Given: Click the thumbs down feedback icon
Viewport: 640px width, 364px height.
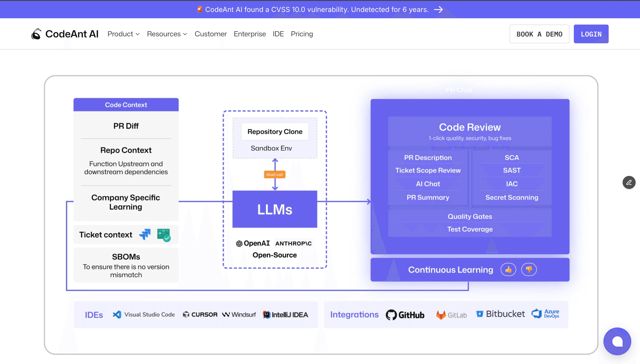Looking at the screenshot, I should click(x=529, y=269).
